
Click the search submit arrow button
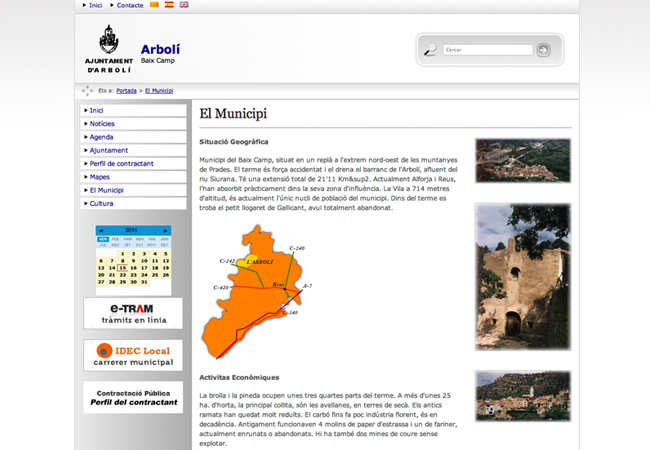(543, 50)
